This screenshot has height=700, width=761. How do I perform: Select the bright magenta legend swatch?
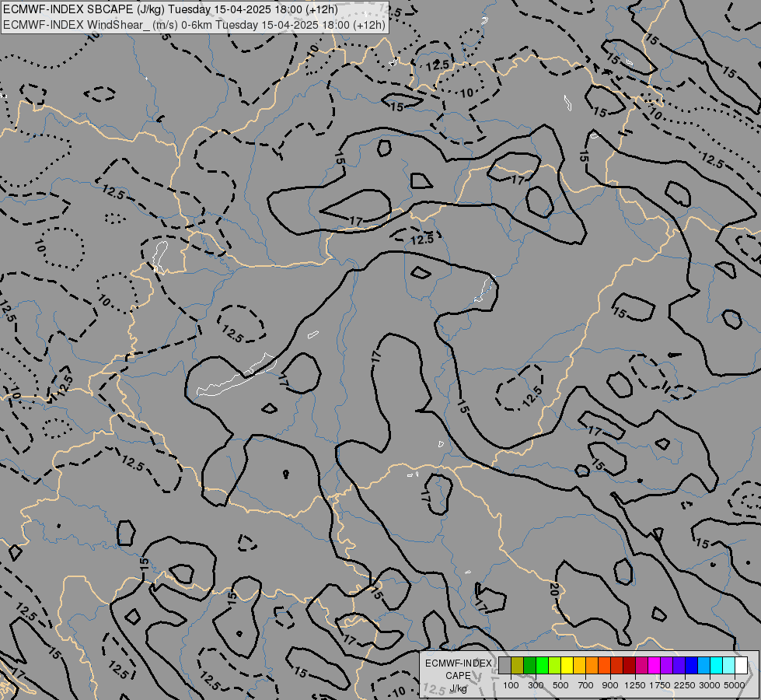pos(655,666)
